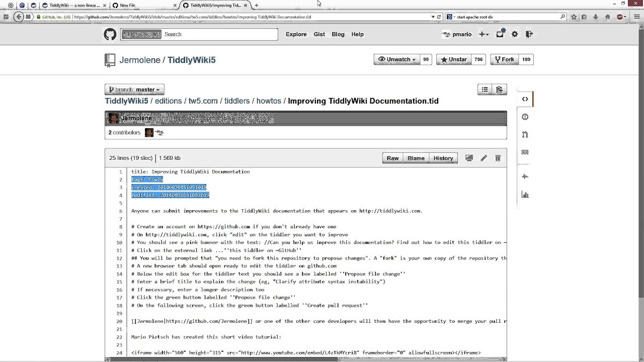644x362 pixels.
Task: Open the plus create-new dropdown
Action: pyautogui.click(x=484, y=34)
